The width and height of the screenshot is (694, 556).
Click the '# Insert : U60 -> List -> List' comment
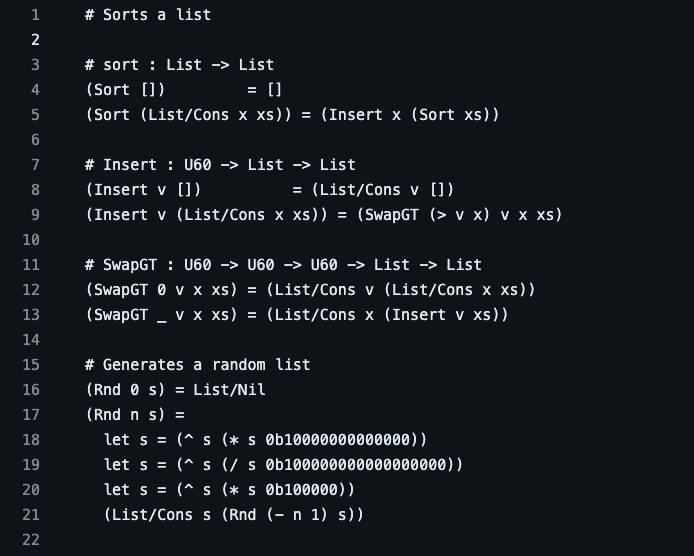220,165
